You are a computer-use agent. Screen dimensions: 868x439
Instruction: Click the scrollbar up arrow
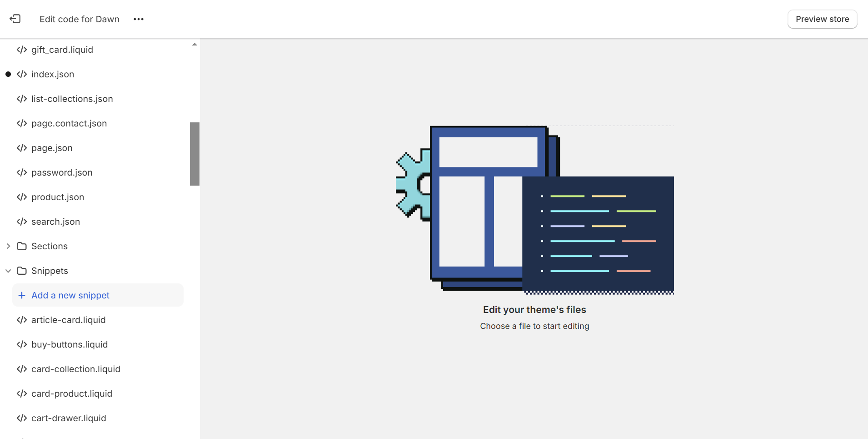pyautogui.click(x=195, y=44)
